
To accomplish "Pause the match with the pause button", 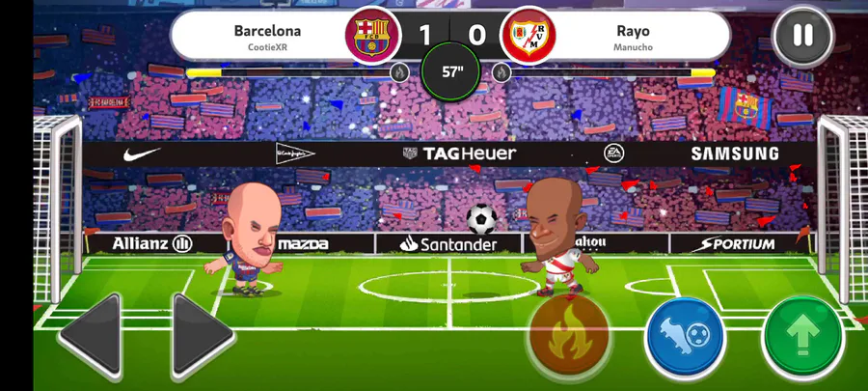I will (x=802, y=36).
